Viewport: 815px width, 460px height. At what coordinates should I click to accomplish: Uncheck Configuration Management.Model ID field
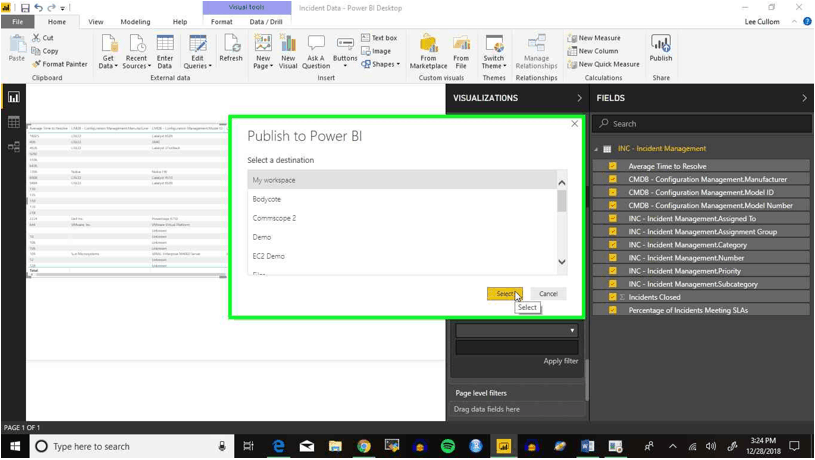613,192
